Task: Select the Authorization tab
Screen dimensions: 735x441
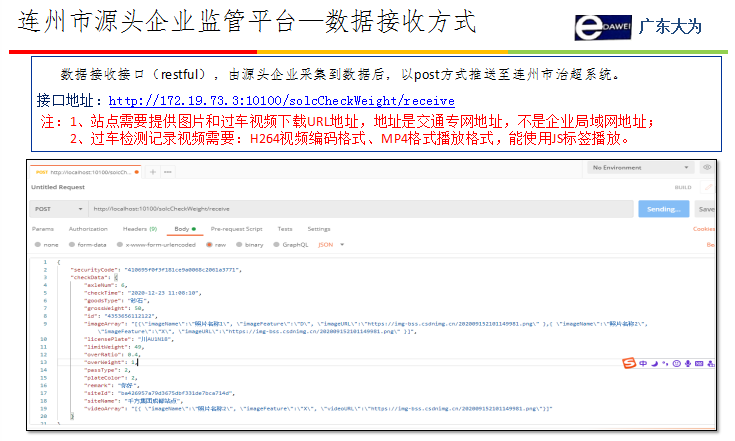Action: (88, 229)
